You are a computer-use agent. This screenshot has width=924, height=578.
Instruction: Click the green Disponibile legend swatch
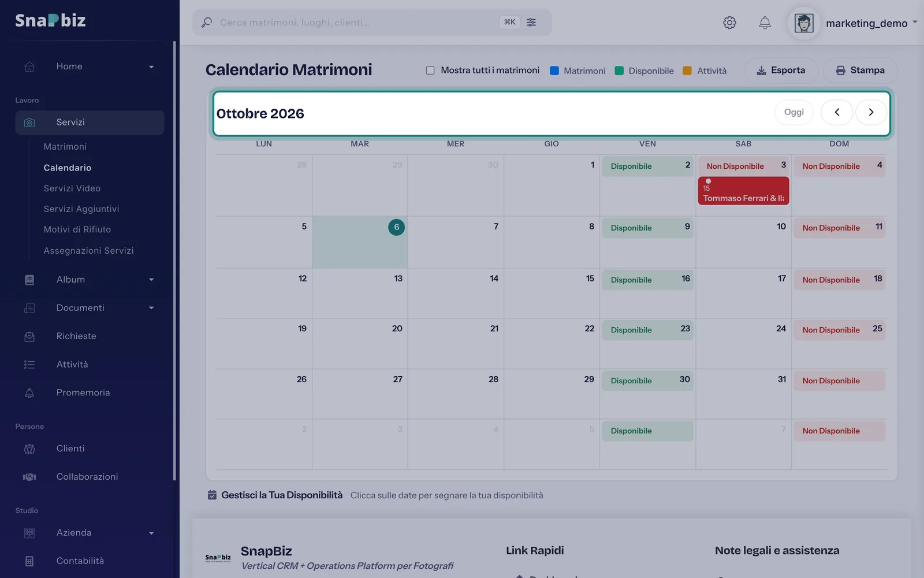619,71
